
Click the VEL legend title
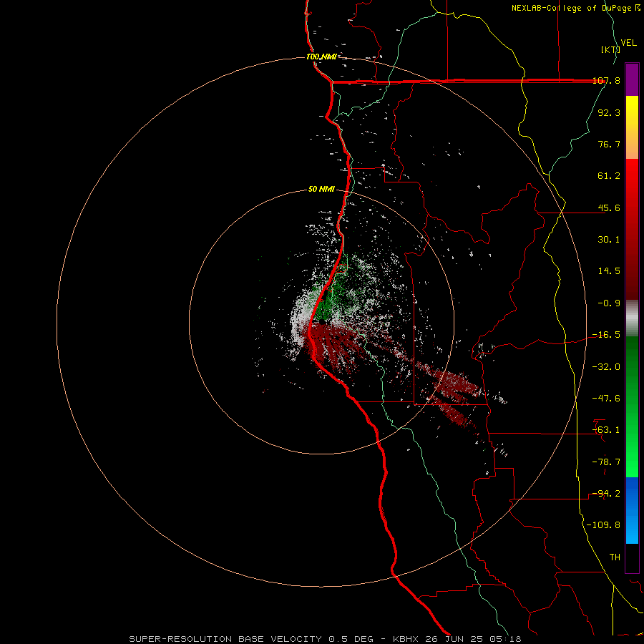(x=628, y=43)
